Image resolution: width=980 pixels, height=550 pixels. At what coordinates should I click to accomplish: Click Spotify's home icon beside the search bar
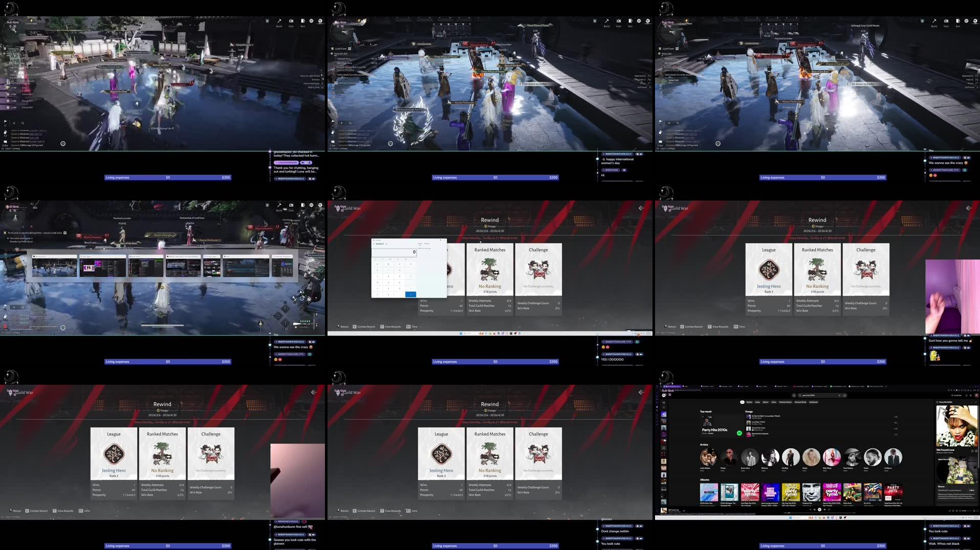pyautogui.click(x=794, y=395)
